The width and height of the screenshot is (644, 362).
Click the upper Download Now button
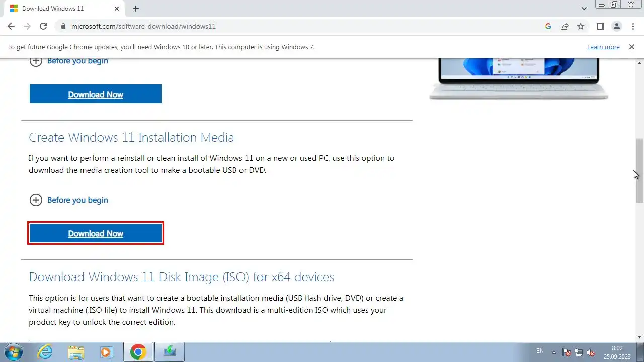pos(96,94)
